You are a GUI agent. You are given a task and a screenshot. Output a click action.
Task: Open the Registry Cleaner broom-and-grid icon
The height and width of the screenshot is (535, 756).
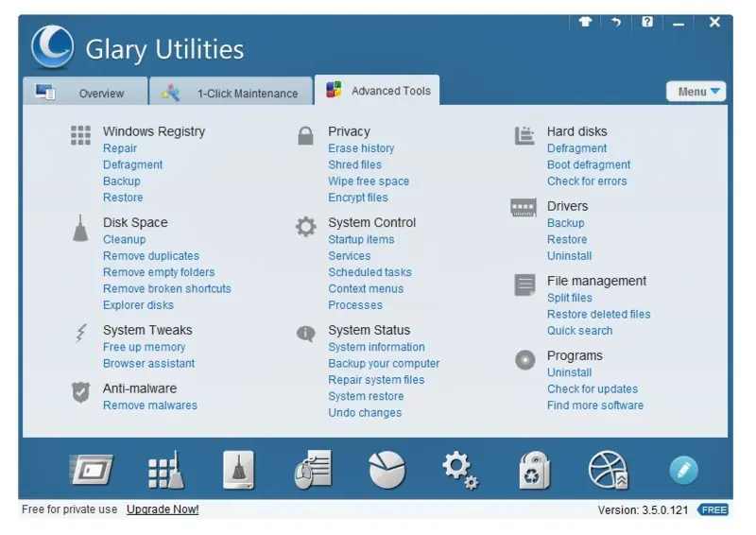[165, 470]
